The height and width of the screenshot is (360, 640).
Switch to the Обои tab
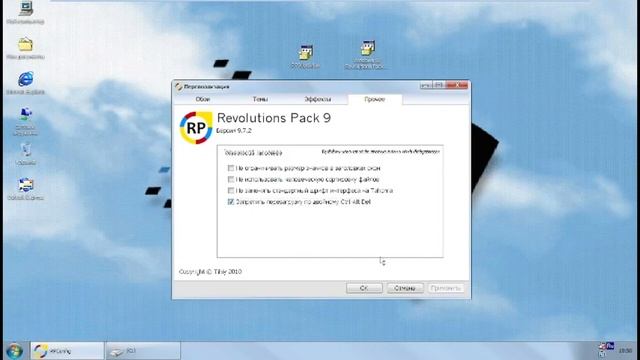[202, 99]
